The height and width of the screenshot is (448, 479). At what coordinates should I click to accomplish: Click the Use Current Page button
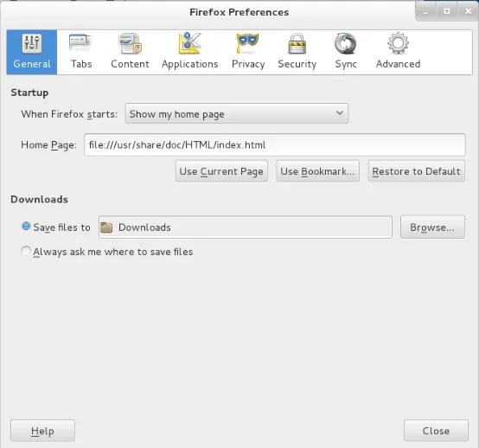(x=221, y=171)
